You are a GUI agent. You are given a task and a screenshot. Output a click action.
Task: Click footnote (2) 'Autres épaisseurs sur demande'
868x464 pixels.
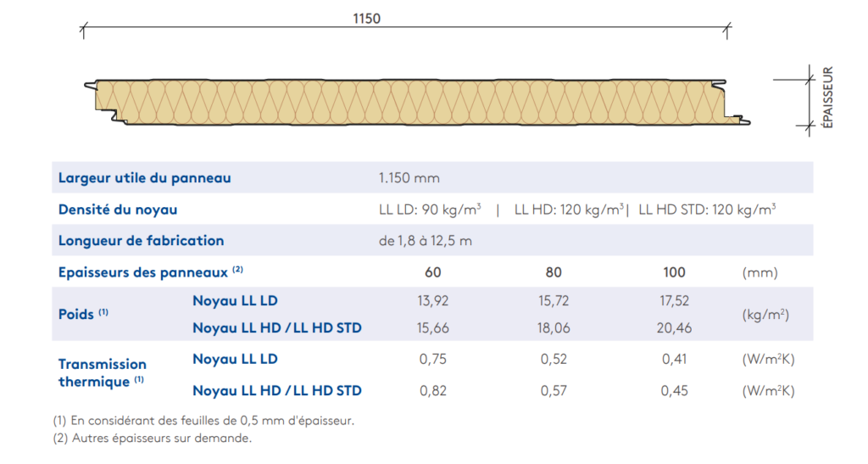(153, 439)
